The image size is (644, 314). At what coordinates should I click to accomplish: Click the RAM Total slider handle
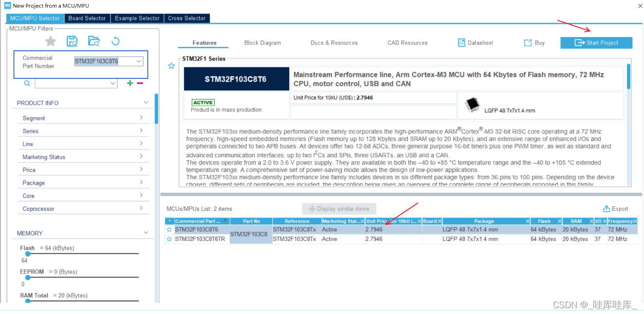pos(28,301)
